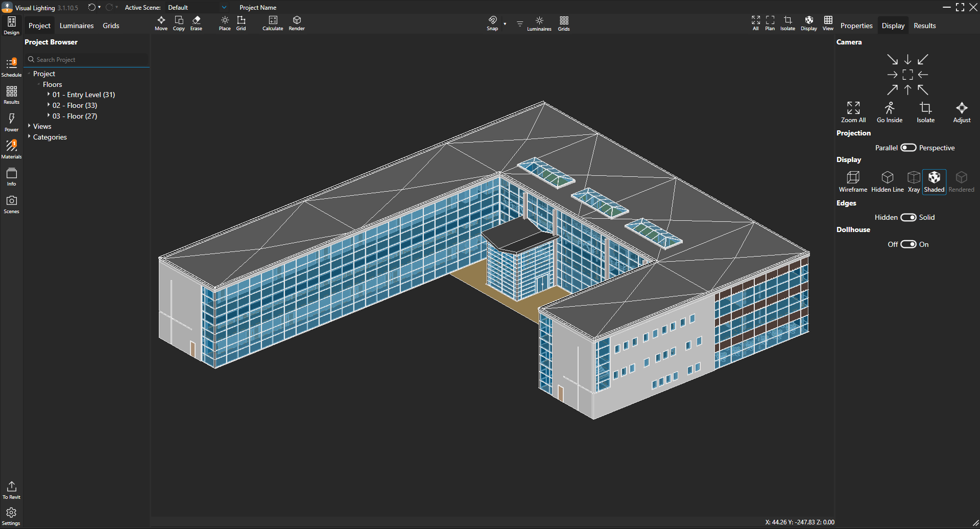The height and width of the screenshot is (529, 980).
Task: Toggle Parallel/Perspective projection switch
Action: pyautogui.click(x=908, y=148)
